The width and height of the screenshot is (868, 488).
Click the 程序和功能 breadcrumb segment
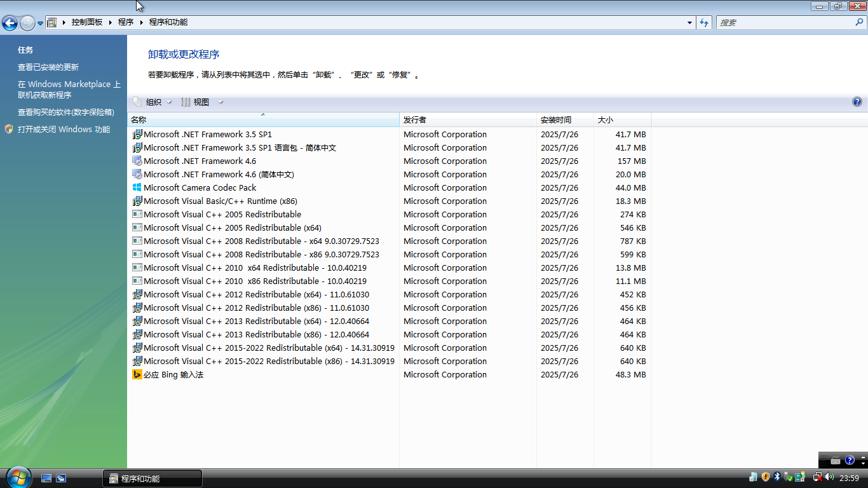[x=168, y=22]
